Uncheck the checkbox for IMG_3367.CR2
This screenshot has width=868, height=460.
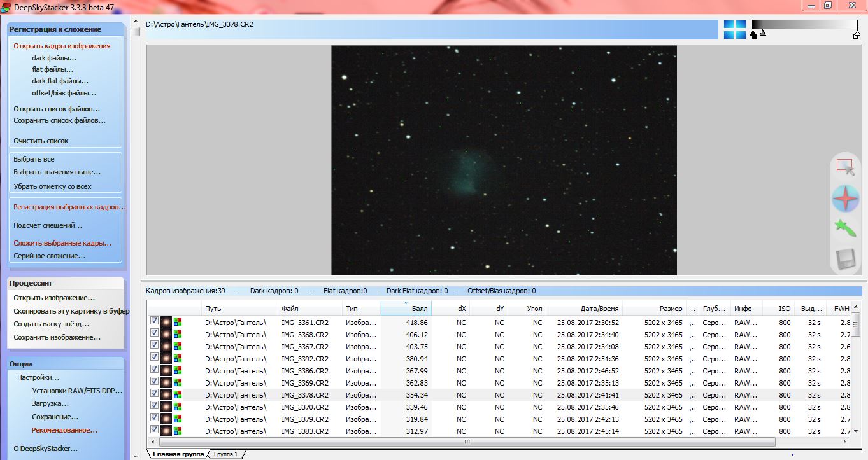click(x=154, y=347)
